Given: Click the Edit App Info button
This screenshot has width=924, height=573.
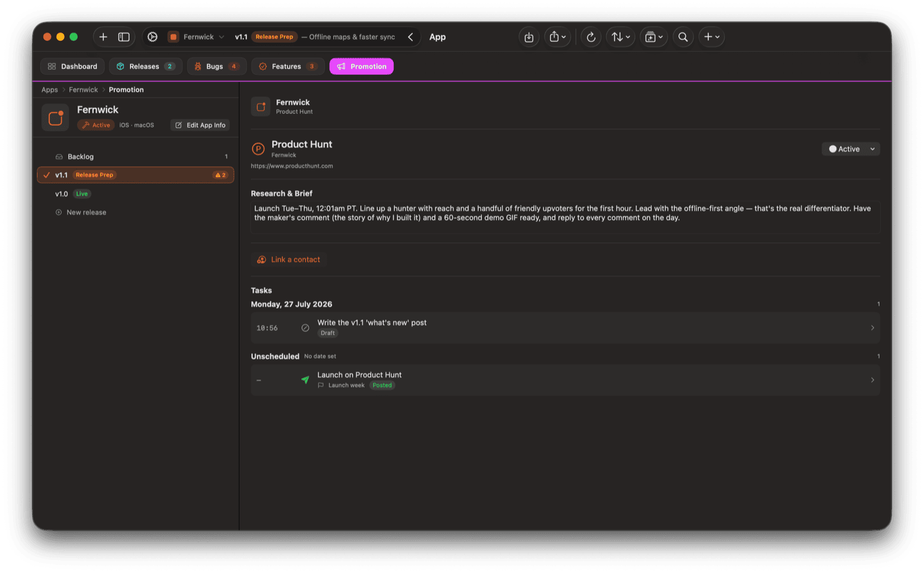Looking at the screenshot, I should pos(200,125).
